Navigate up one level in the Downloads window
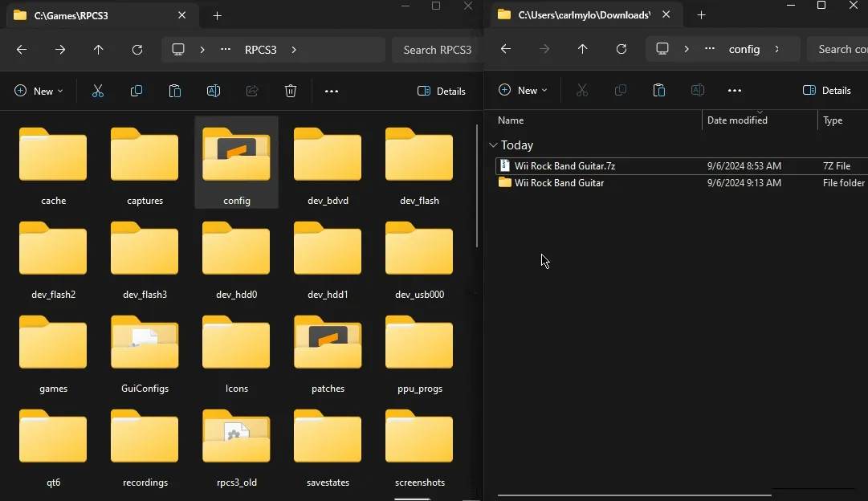 tap(582, 49)
